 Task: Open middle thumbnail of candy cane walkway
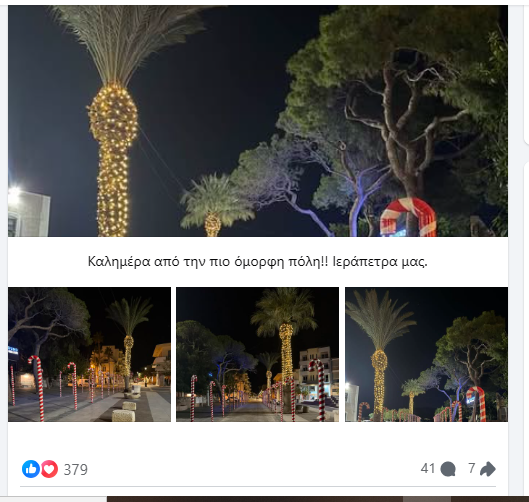tap(257, 354)
